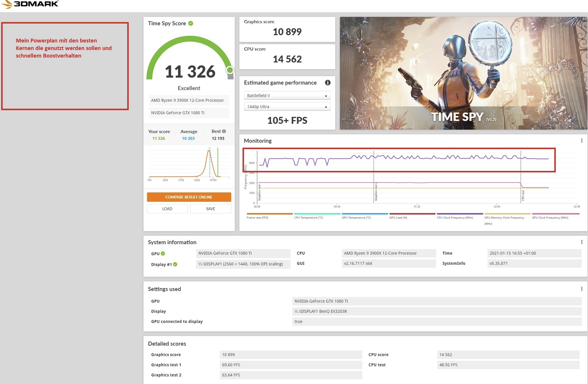Open the Detailed scores three-dot options menu
Screen dimensions: 588x384
pos(582,344)
